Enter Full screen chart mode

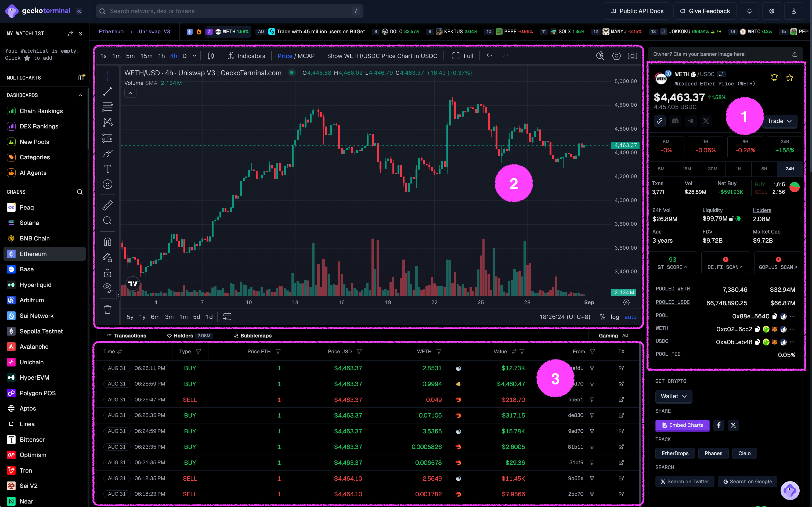463,56
